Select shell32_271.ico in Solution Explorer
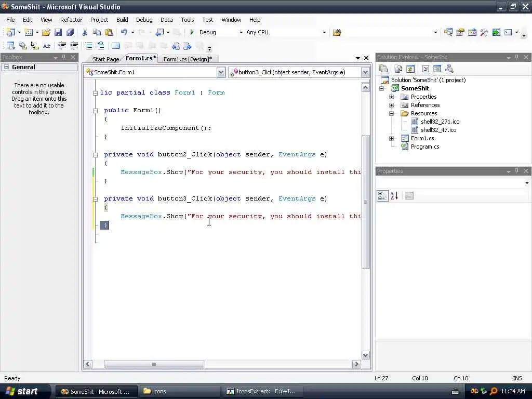532x399 pixels. pyautogui.click(x=440, y=122)
